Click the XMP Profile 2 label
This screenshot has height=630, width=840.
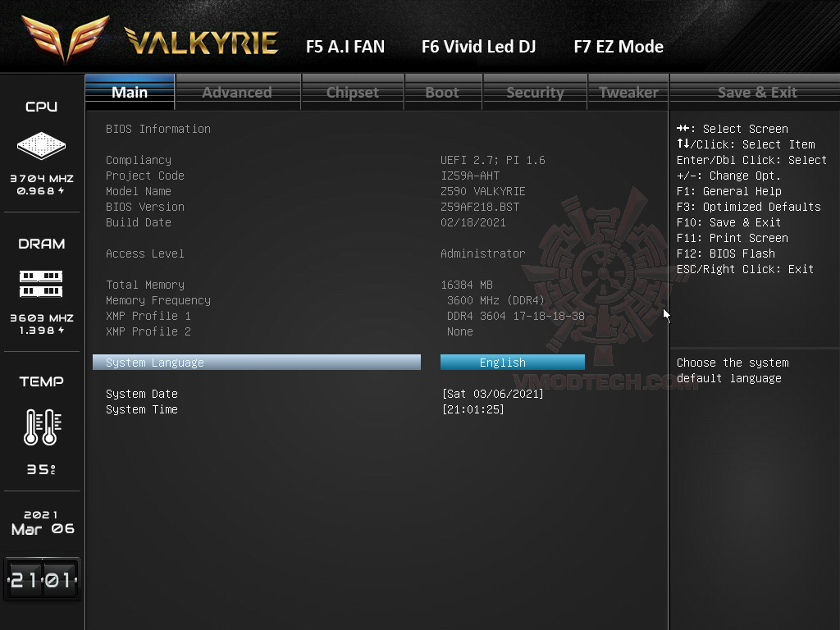point(148,331)
